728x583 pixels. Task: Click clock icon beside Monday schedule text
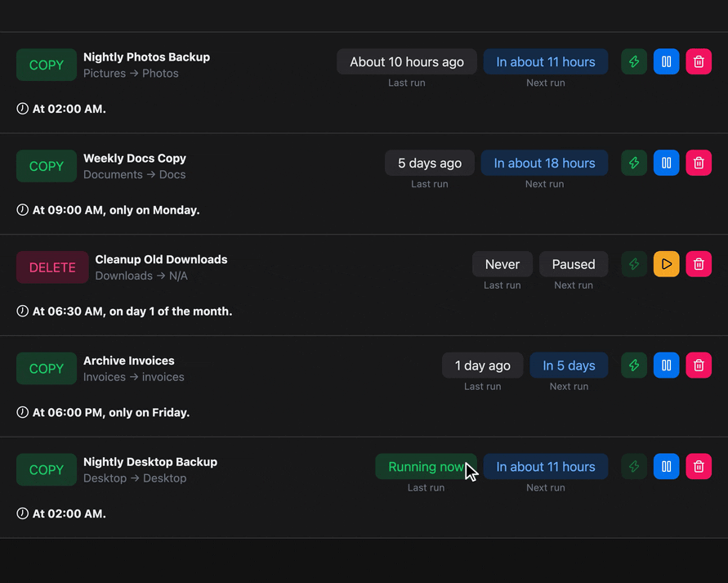coord(22,210)
